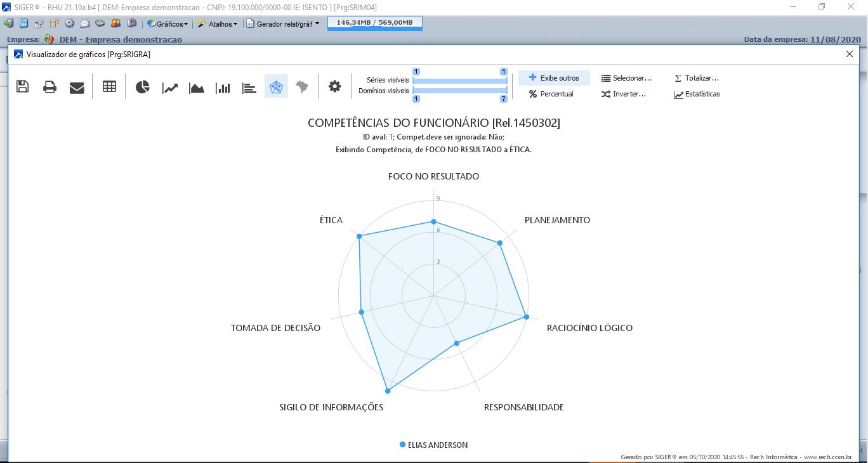Viewport: 868px width, 463px height.
Task: Click the ÉTICA axis label
Action: click(331, 220)
